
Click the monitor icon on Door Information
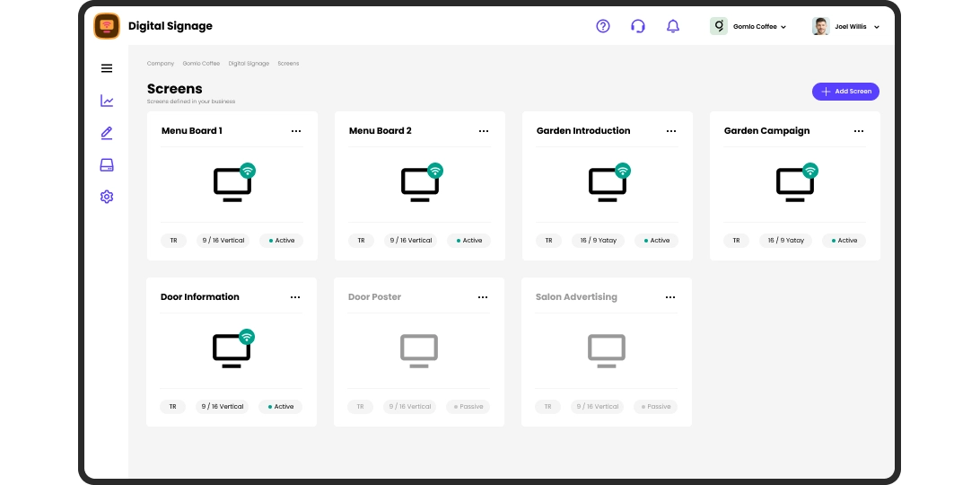coord(232,351)
